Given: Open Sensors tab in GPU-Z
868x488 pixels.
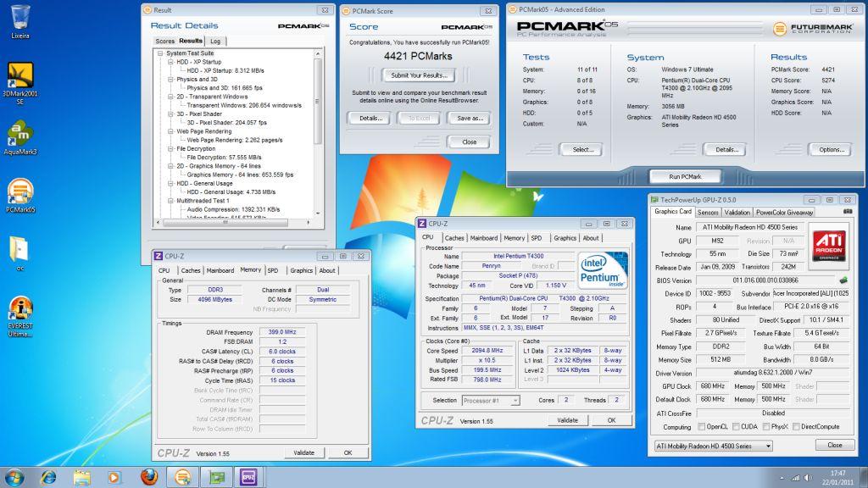Looking at the screenshot, I should [x=708, y=213].
